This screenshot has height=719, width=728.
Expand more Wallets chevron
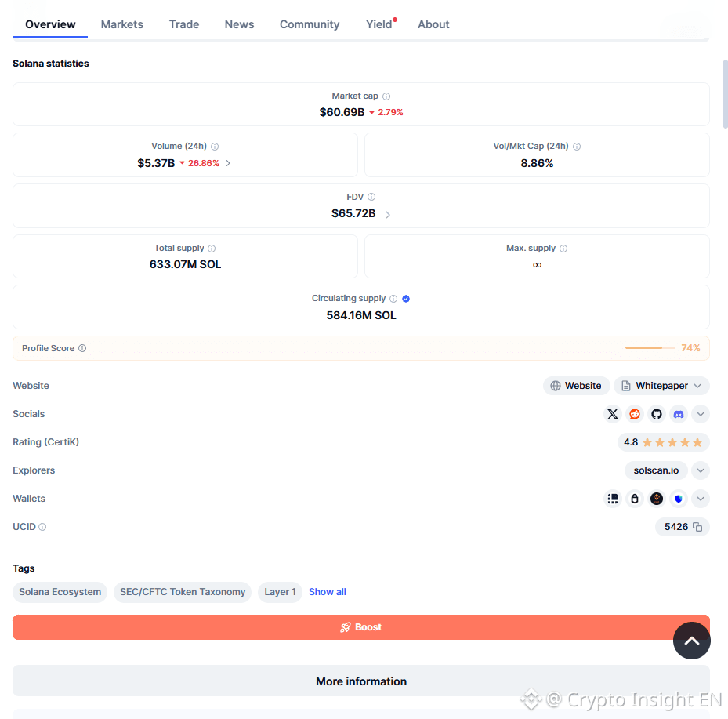[701, 499]
